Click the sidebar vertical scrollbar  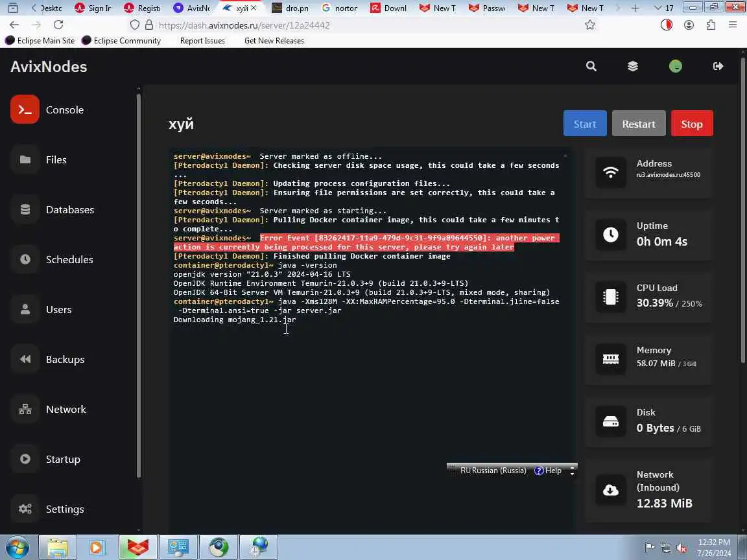(139, 286)
